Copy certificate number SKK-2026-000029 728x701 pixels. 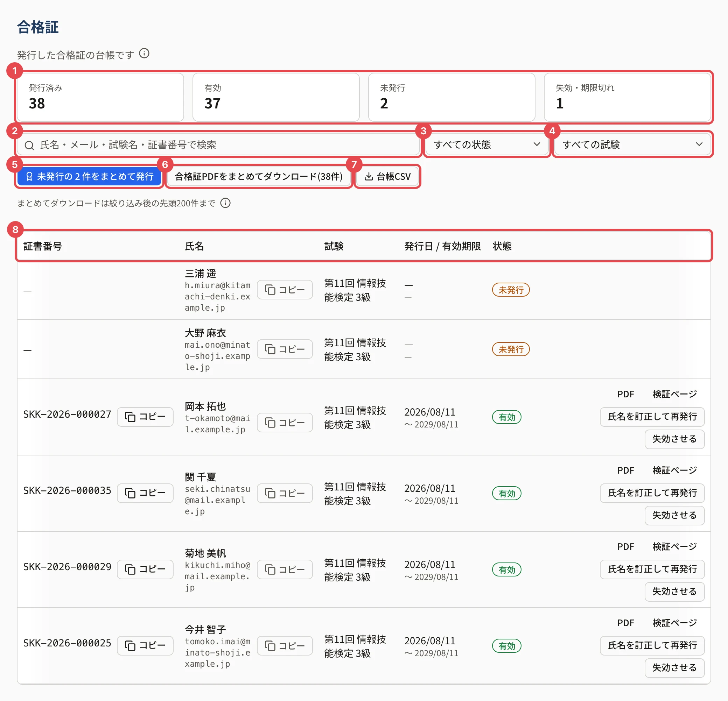pyautogui.click(x=145, y=569)
